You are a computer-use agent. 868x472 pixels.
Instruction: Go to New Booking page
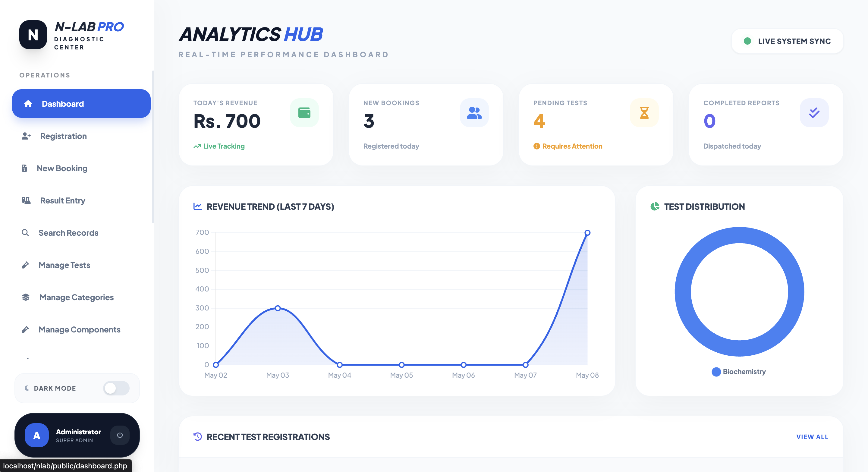81,168
